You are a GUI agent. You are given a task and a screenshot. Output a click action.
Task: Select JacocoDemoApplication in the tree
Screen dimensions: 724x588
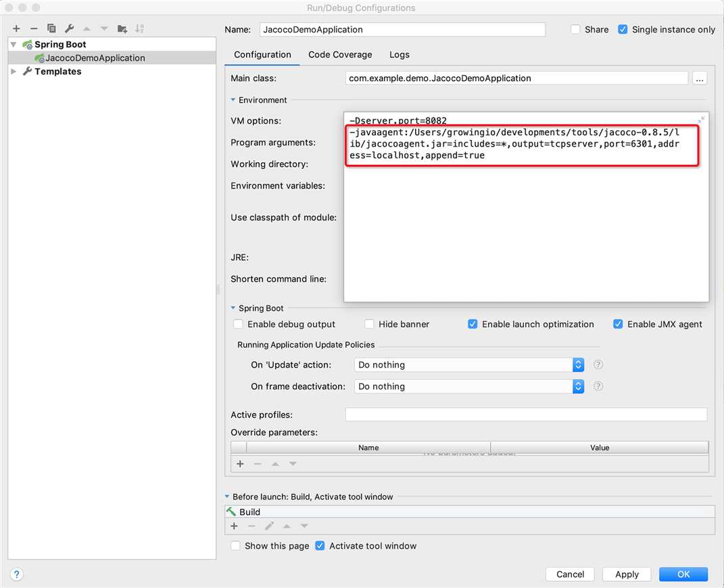click(x=112, y=57)
